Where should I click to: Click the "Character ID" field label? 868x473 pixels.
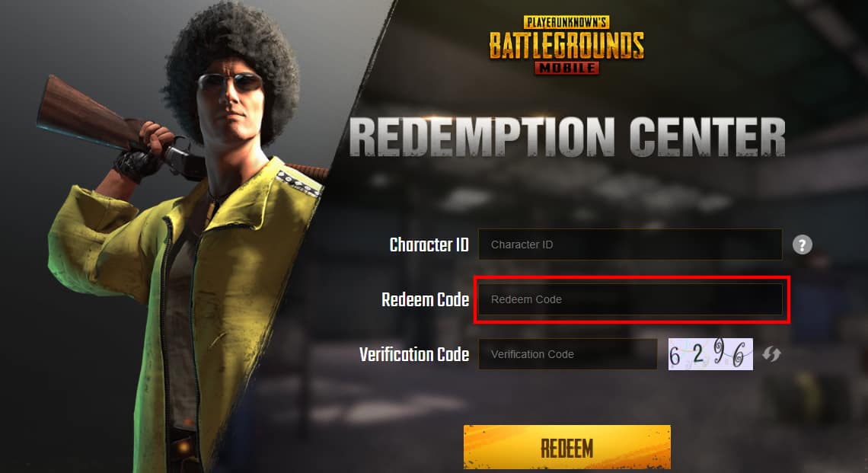click(429, 244)
